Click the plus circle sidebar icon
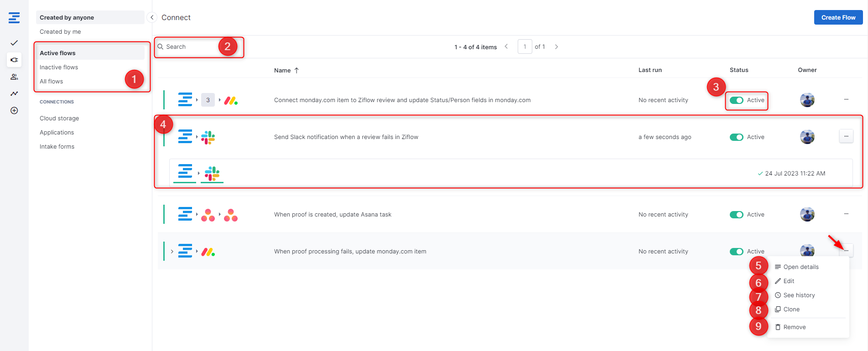The height and width of the screenshot is (351, 868). pos(14,110)
